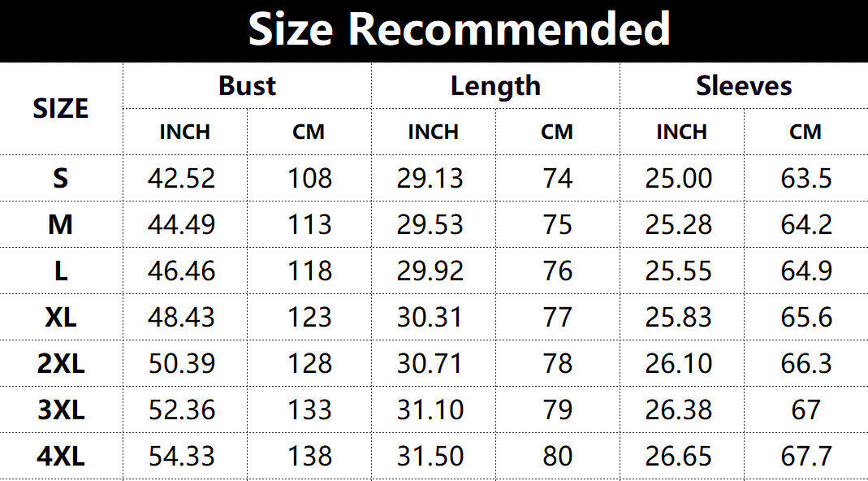Click the 2XL size row label
Viewport: 868px width, 481px height.
coord(61,363)
